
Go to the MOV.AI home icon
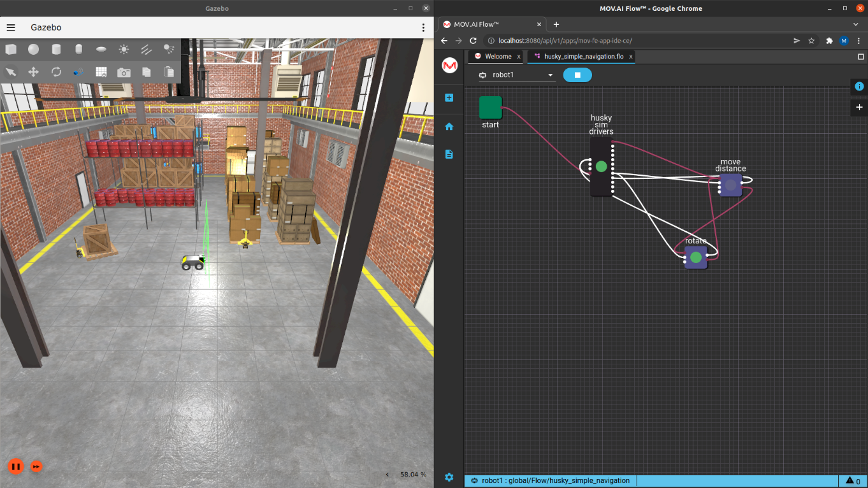449,126
